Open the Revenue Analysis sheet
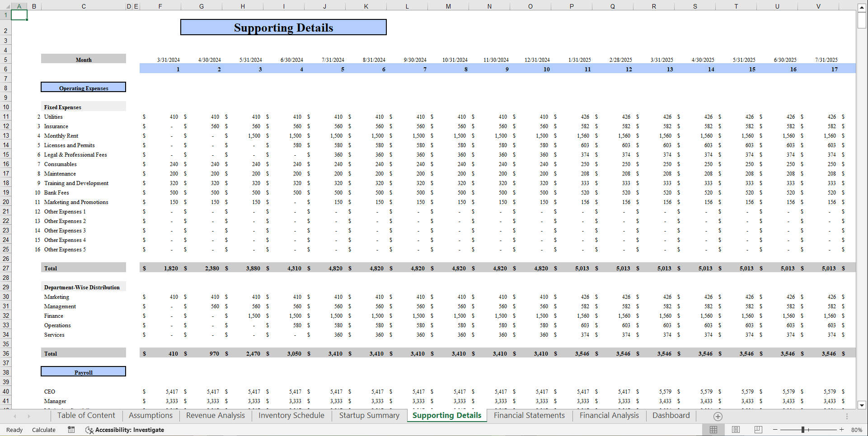The height and width of the screenshot is (436, 868). click(x=215, y=416)
